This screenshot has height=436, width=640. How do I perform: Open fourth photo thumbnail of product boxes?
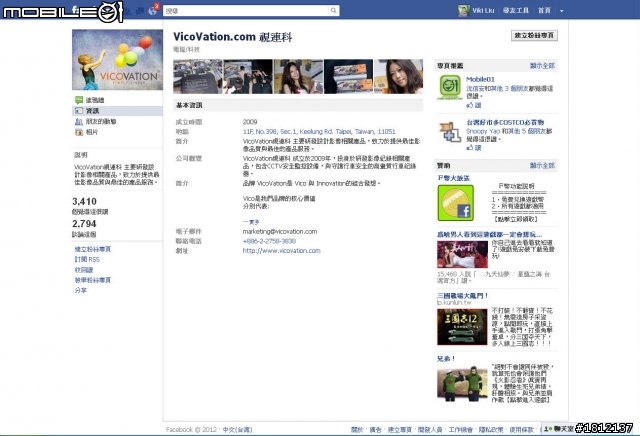pyautogui.click(x=349, y=76)
